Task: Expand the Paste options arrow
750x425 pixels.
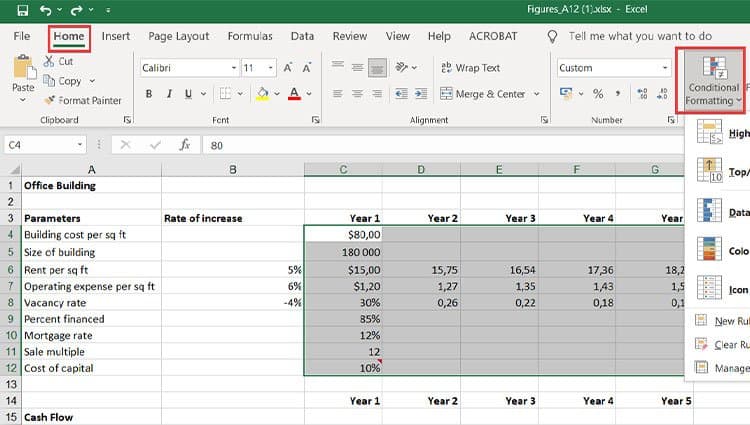Action: tap(22, 100)
